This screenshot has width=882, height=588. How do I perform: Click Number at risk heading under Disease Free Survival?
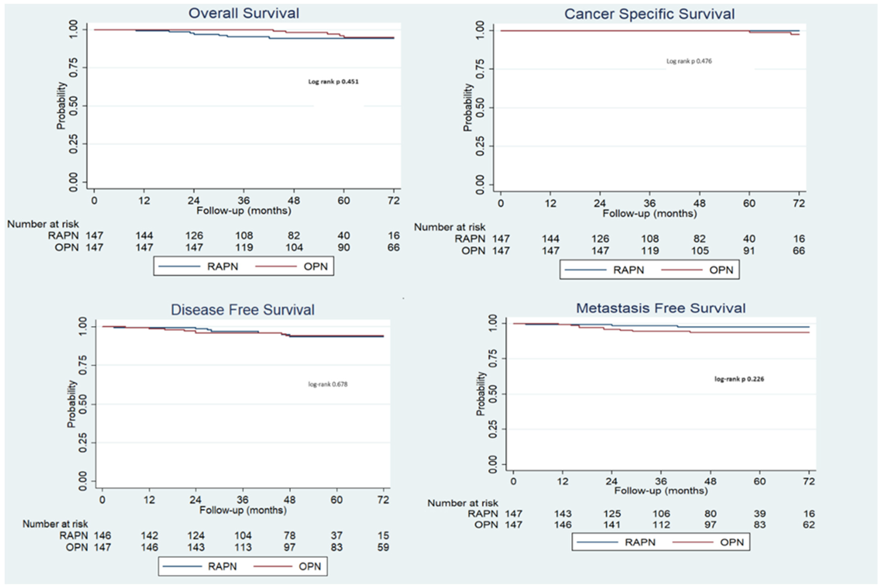tap(55, 524)
